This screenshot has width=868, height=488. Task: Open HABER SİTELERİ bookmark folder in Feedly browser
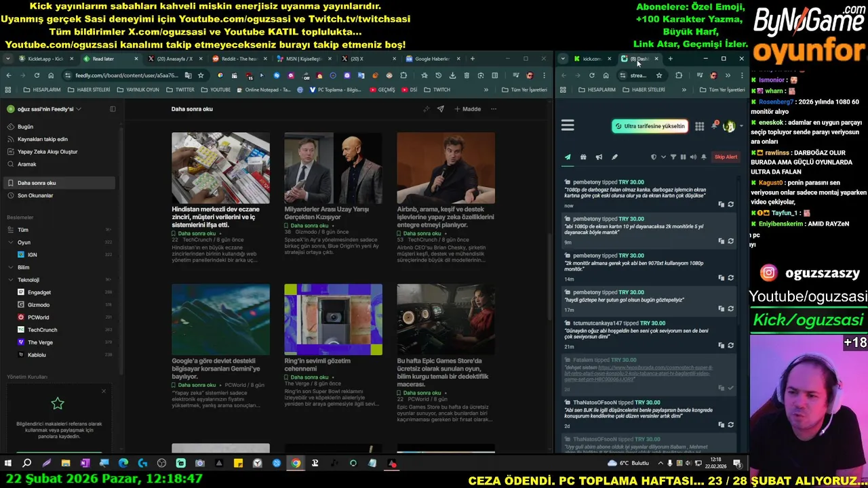[89, 89]
